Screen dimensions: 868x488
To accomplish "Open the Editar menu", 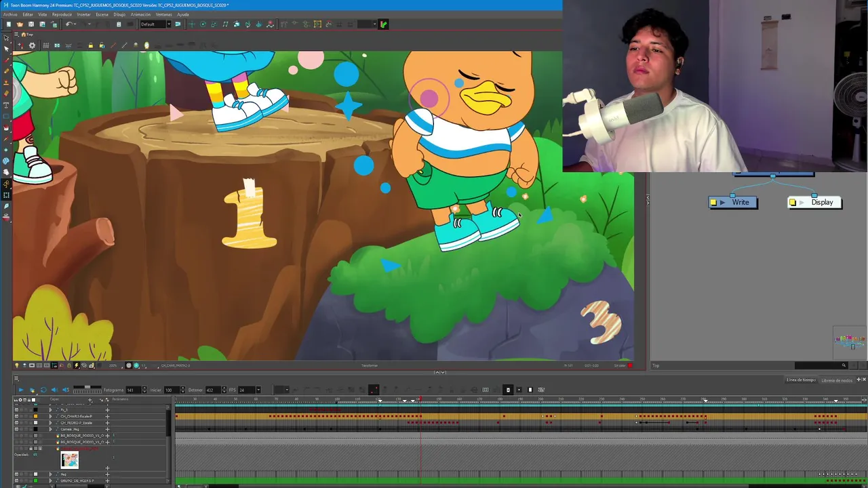I will (x=28, y=14).
